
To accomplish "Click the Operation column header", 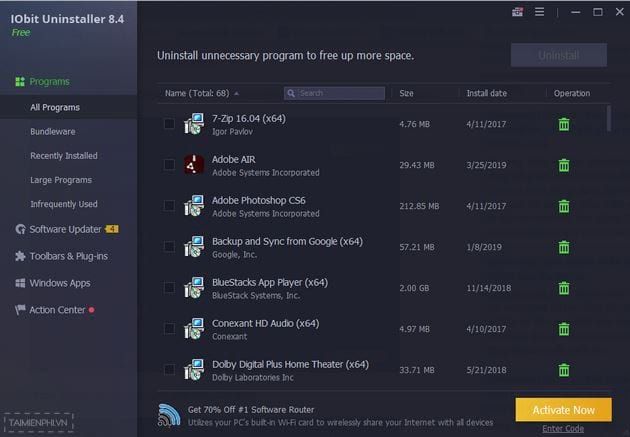I will 572,93.
